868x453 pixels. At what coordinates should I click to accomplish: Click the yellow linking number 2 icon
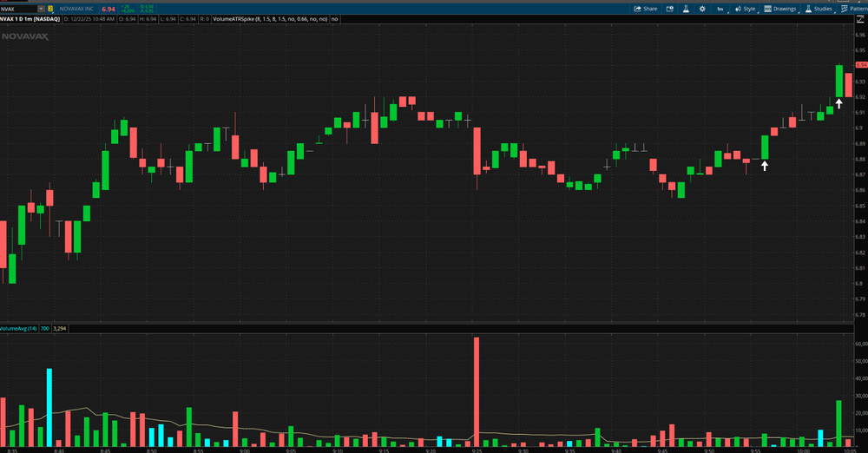(50, 9)
